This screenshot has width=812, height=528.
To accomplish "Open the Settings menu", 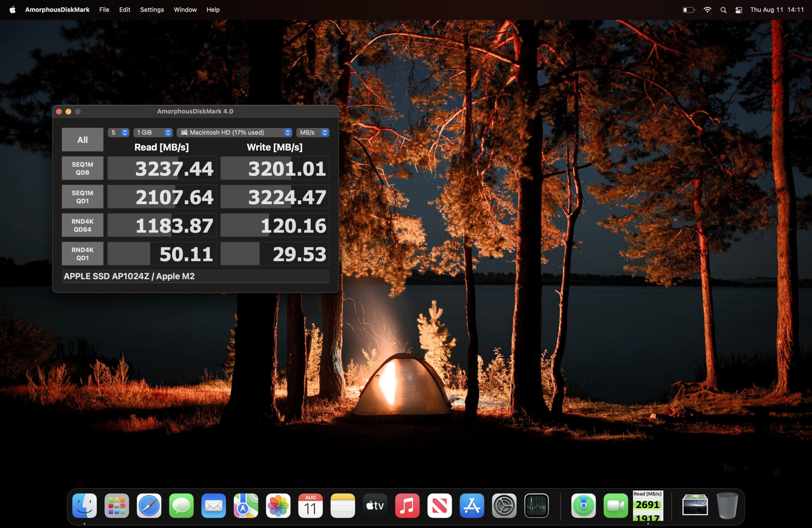I will [152, 10].
